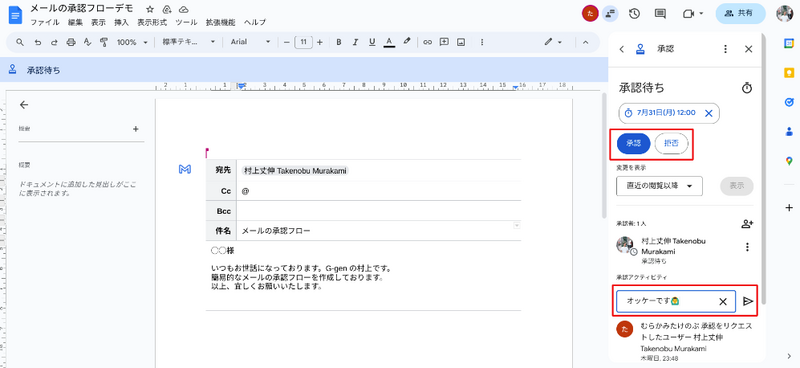Open the 承認 panel more options
This screenshot has height=368, width=800.
coord(726,49)
